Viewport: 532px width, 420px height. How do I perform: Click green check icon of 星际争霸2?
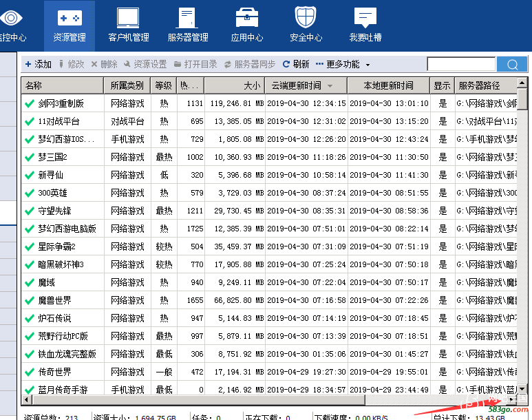30,247
